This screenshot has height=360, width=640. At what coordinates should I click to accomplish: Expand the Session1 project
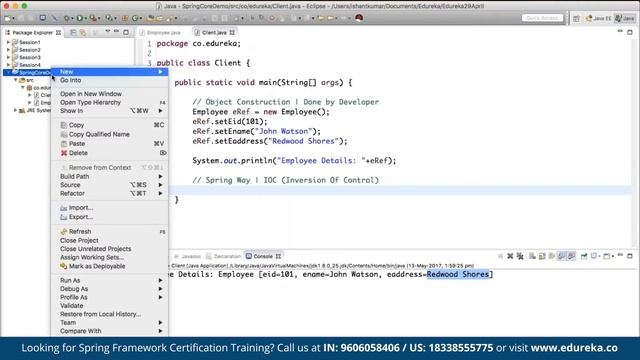8,42
